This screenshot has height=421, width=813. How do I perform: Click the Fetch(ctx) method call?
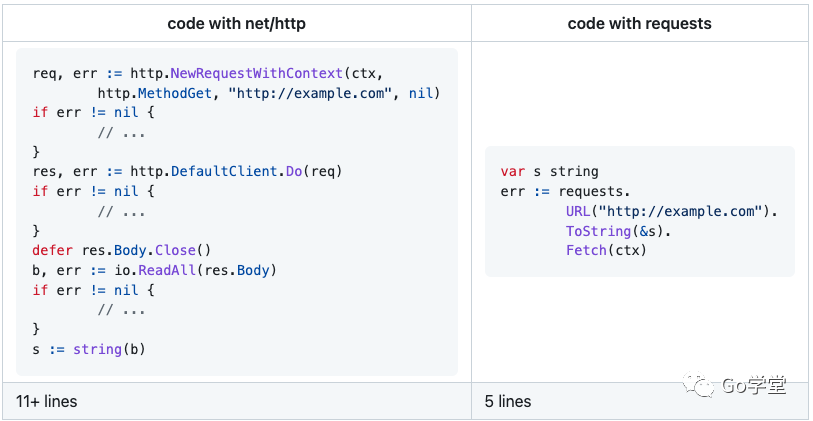[x=606, y=250]
